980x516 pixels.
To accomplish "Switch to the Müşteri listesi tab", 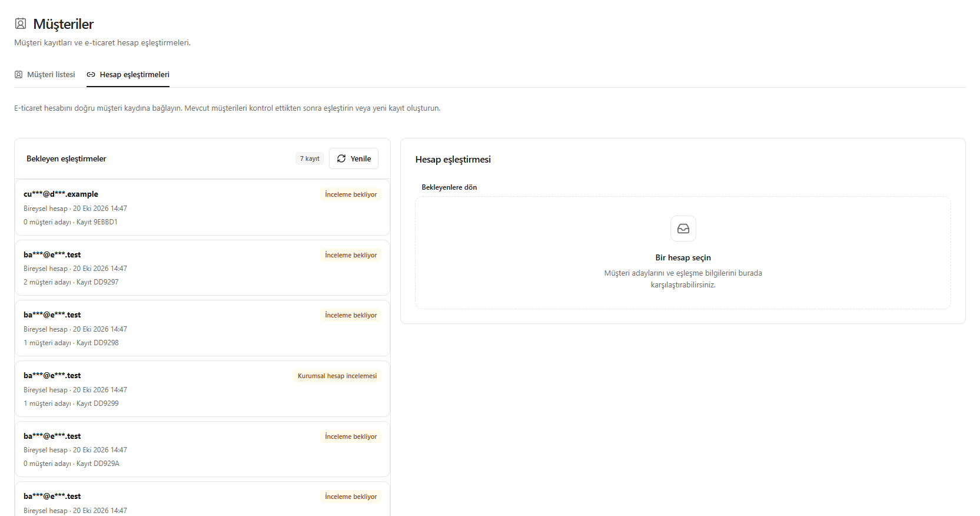I will tap(45, 75).
